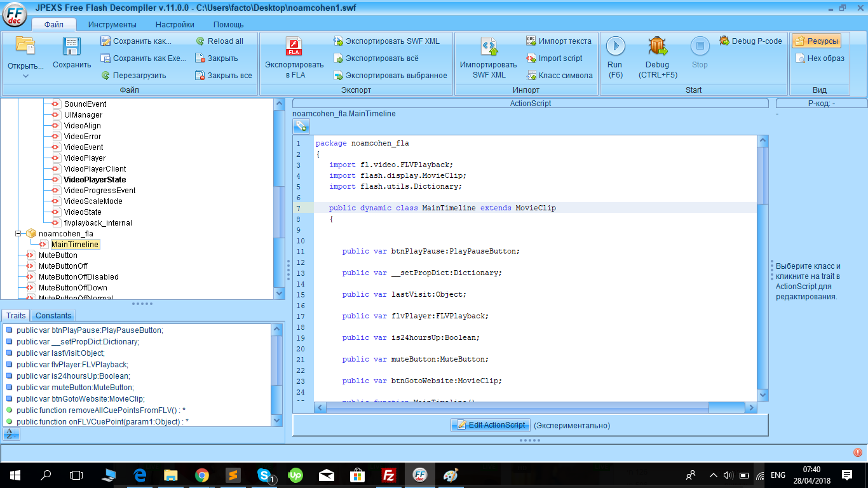Select VideoPlayerState class in tree
The width and height of the screenshot is (868, 488).
tap(95, 180)
